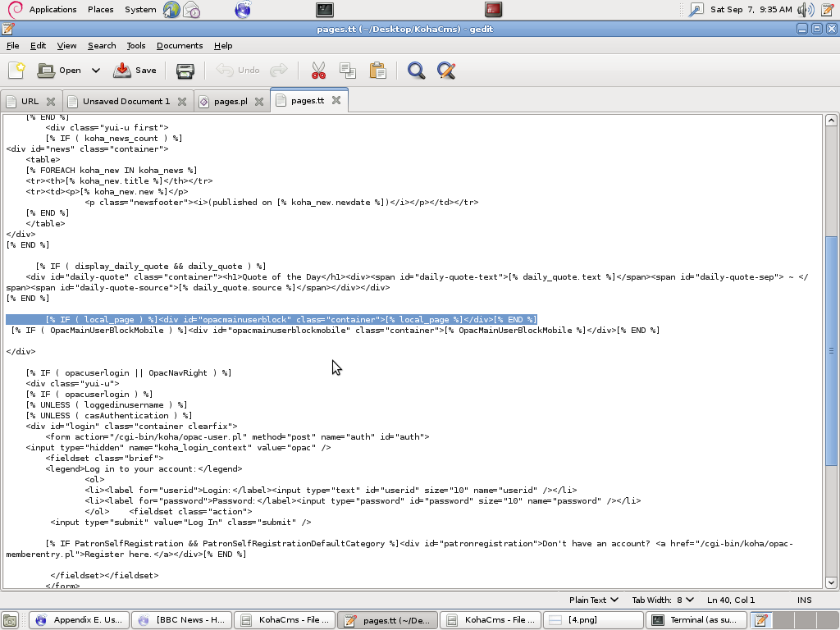Screen dimensions: 840x630
Task: Save the pages.tt file
Action: [x=134, y=71]
